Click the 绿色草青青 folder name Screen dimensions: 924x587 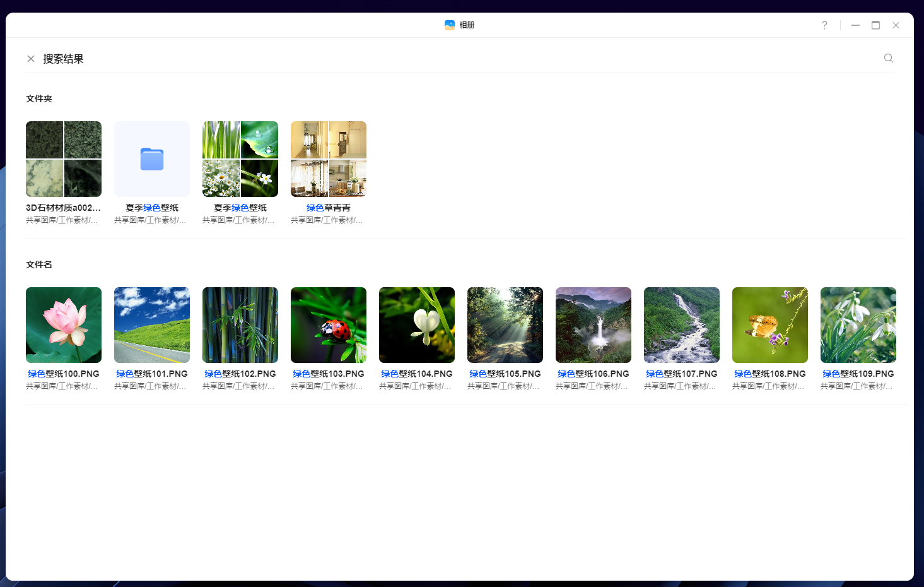pyautogui.click(x=329, y=208)
